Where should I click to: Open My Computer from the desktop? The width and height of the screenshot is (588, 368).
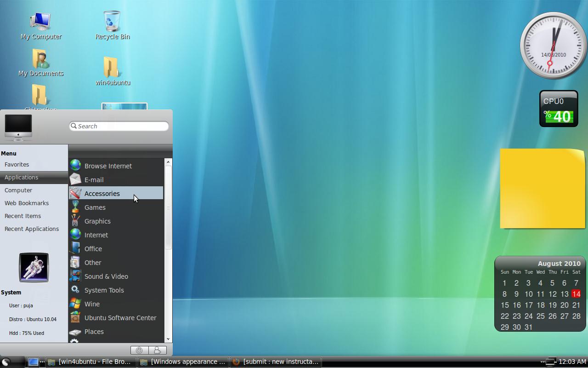tap(41, 21)
